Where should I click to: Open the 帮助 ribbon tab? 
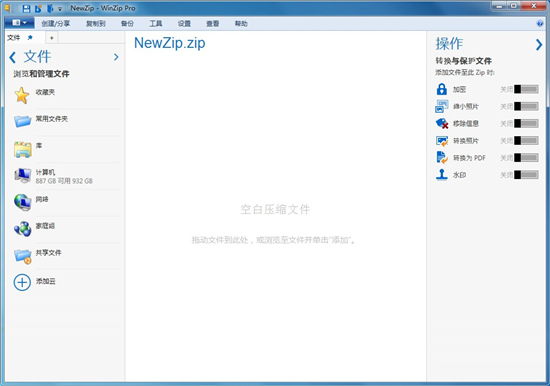pyautogui.click(x=241, y=24)
